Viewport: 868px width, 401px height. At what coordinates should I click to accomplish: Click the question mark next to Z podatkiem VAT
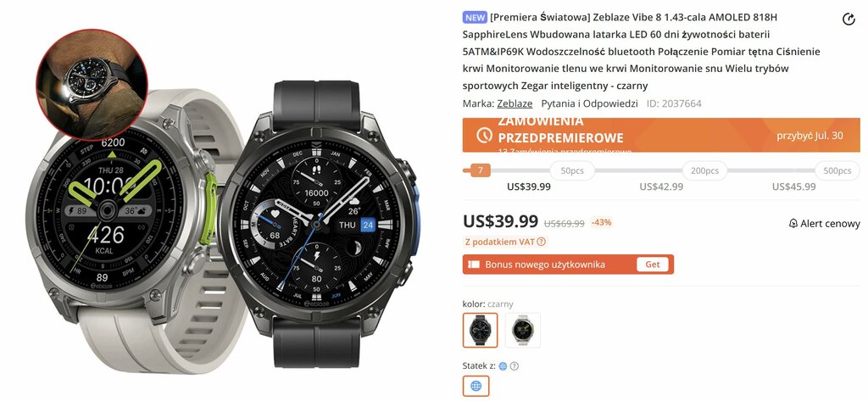point(541,242)
